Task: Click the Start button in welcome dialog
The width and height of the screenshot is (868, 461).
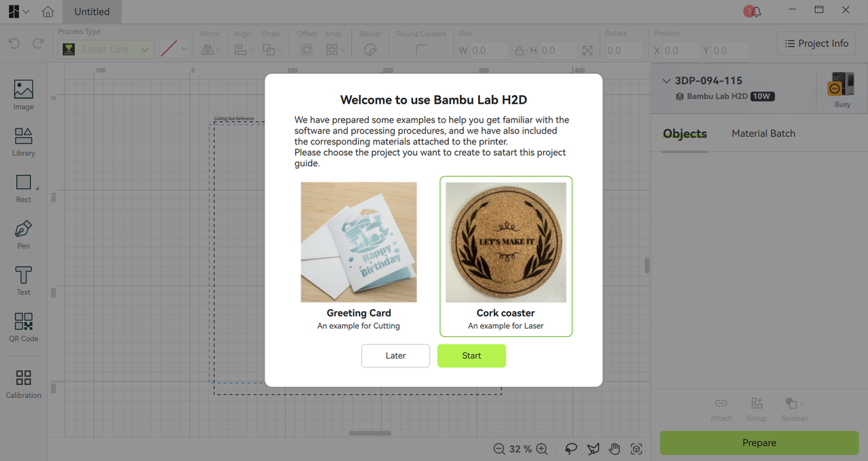Action: pyautogui.click(x=471, y=356)
